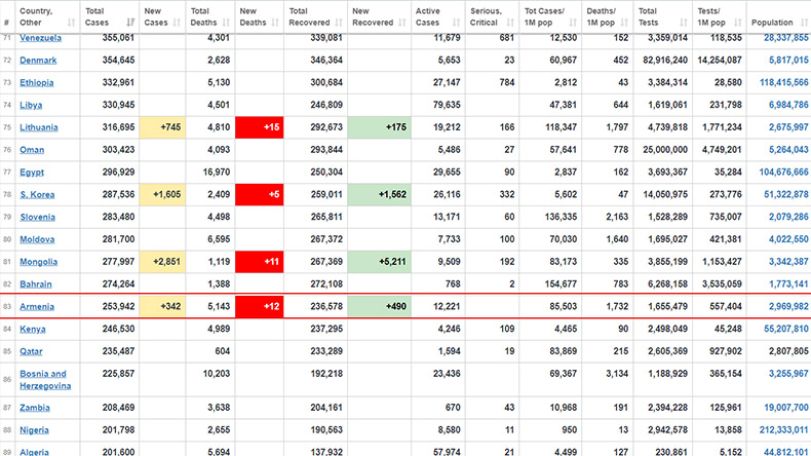This screenshot has height=456, width=811.
Task: Click S. Korea's new deaths +5 cell
Action: pyautogui.click(x=259, y=194)
